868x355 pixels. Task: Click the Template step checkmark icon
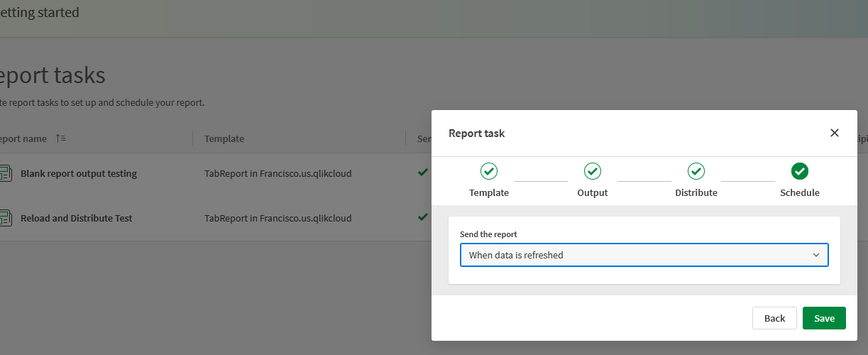click(x=489, y=171)
